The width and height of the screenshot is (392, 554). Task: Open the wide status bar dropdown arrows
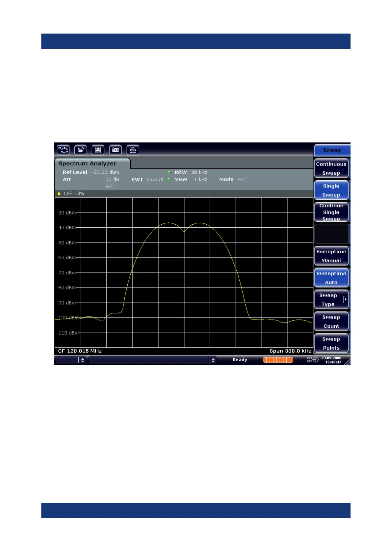(213, 360)
